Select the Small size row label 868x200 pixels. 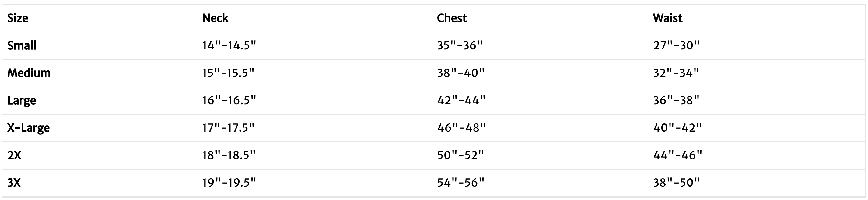pyautogui.click(x=22, y=45)
